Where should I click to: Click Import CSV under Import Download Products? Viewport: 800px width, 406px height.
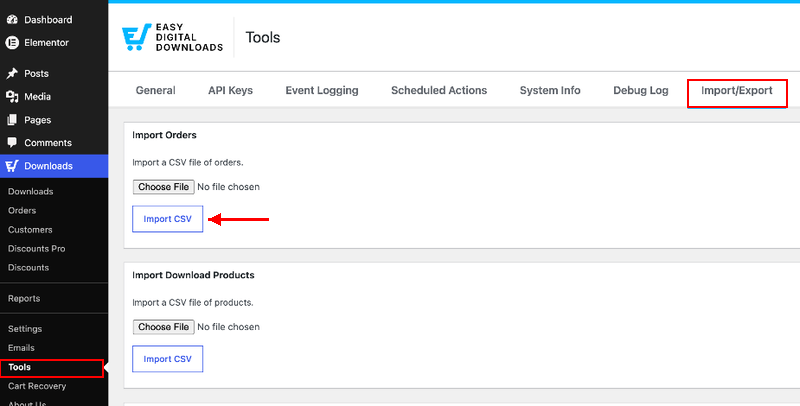pos(168,359)
